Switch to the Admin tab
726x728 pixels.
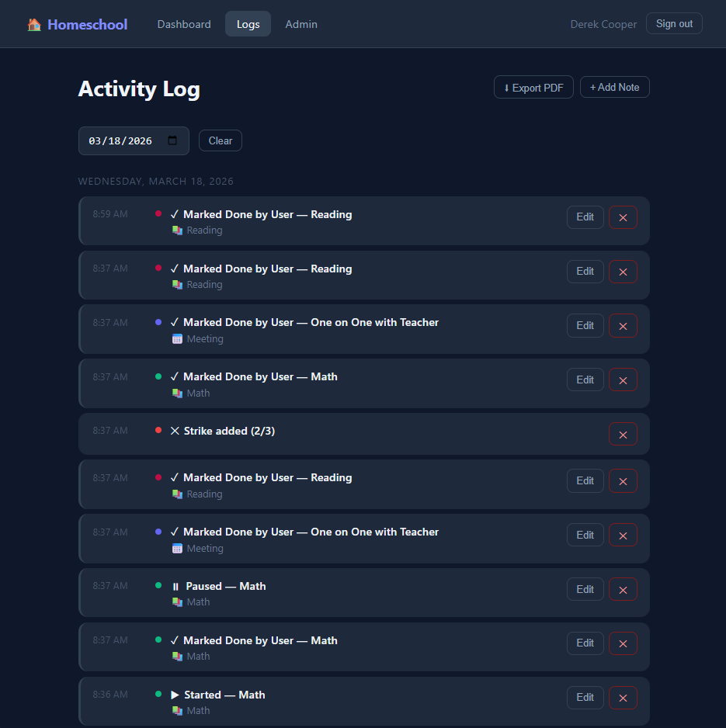click(301, 24)
